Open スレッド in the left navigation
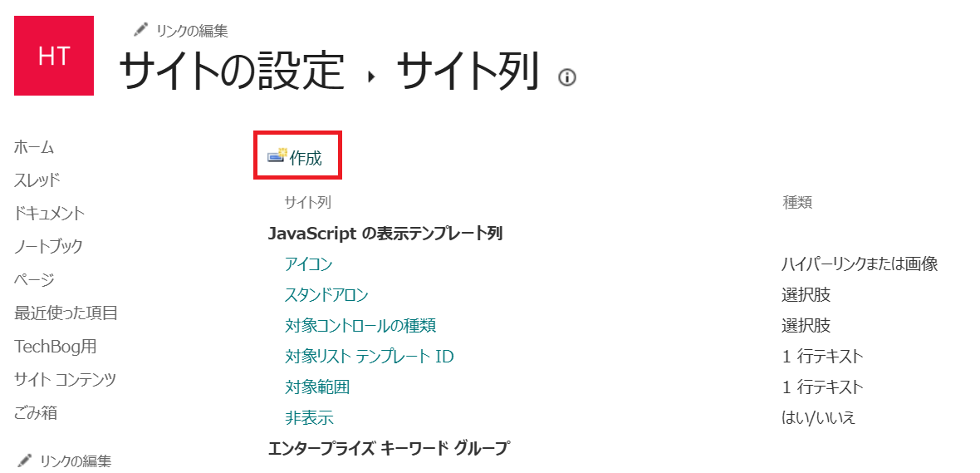 37,180
